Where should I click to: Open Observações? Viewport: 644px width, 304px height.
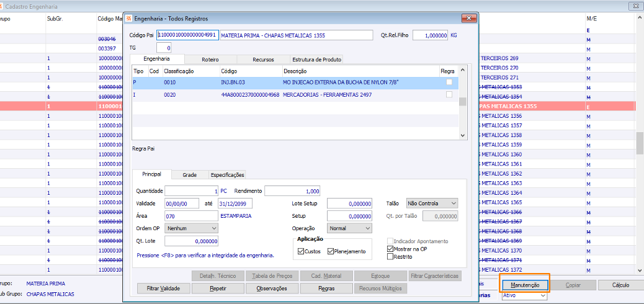(272, 288)
